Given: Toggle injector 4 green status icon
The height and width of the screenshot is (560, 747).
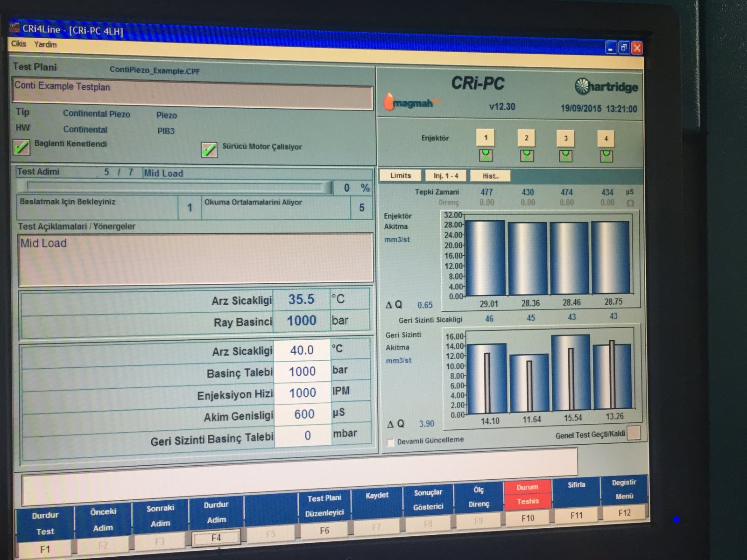Looking at the screenshot, I should (606, 156).
